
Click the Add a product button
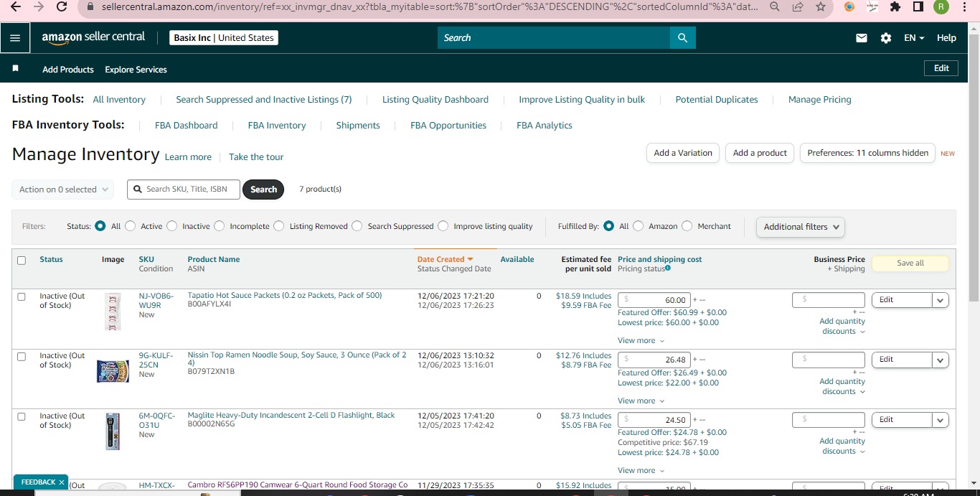pos(760,153)
